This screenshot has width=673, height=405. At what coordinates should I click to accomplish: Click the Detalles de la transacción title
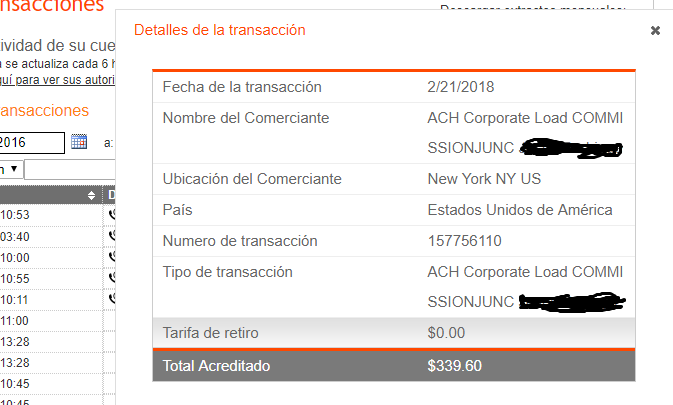point(220,30)
